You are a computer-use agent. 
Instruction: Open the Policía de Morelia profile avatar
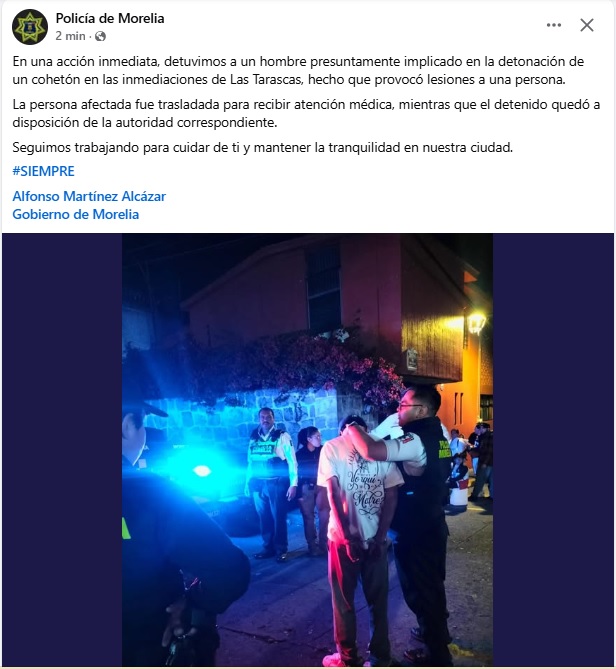click(30, 27)
